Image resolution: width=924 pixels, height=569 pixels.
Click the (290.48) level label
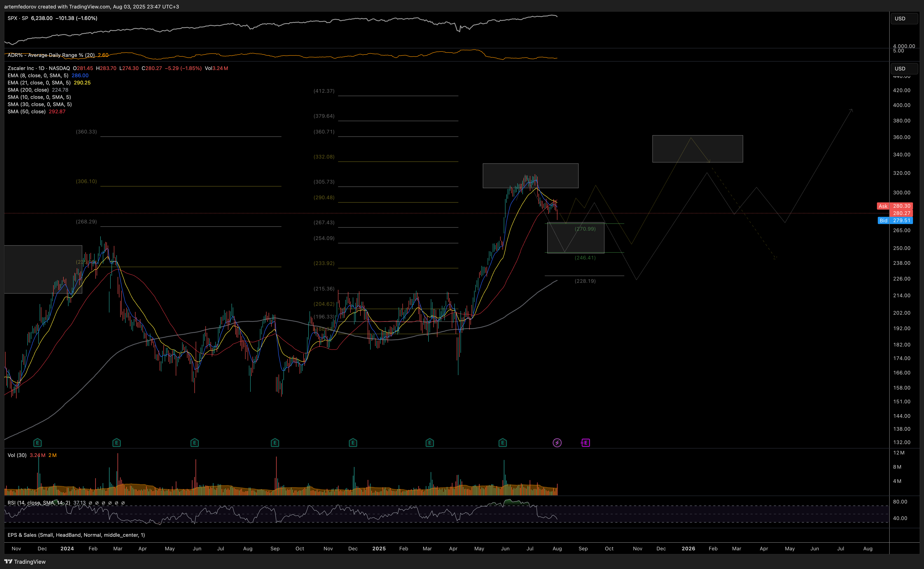(324, 198)
